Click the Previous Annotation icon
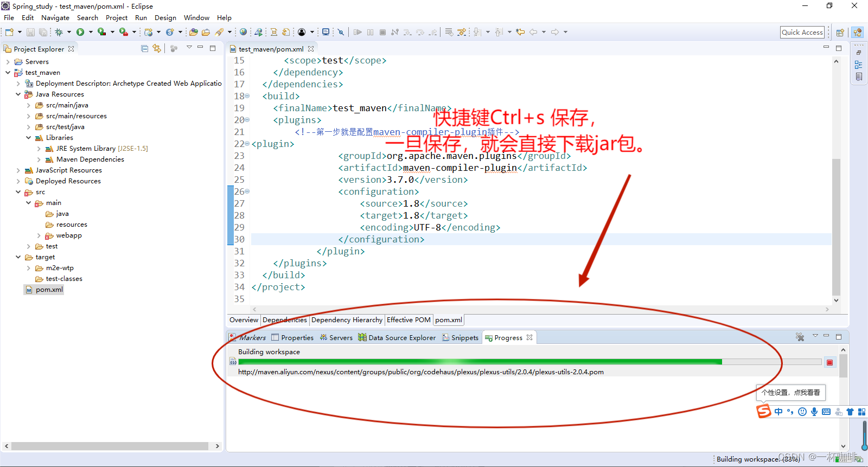Image resolution: width=868 pixels, height=467 pixels. click(499, 32)
